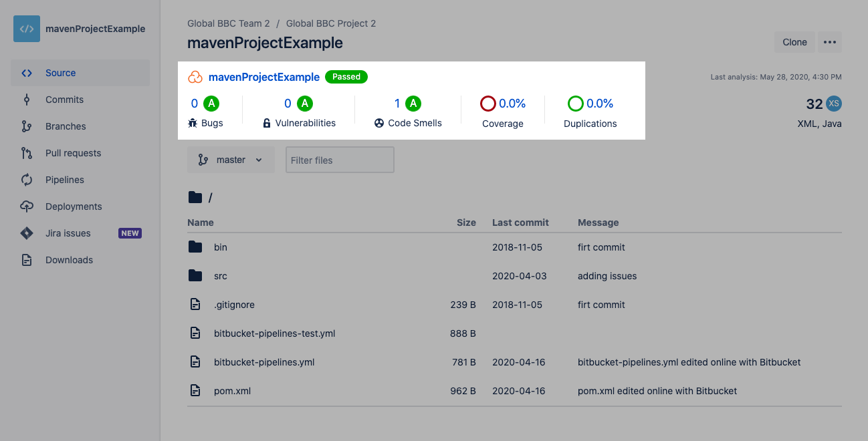Open the bitbucket-pipelines.yml file name
The image size is (868, 441).
click(x=264, y=362)
